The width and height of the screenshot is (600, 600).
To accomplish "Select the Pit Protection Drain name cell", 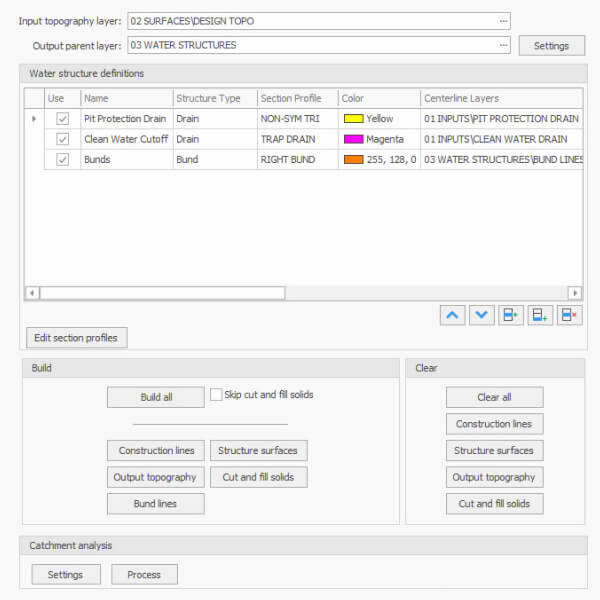I will 127,119.
